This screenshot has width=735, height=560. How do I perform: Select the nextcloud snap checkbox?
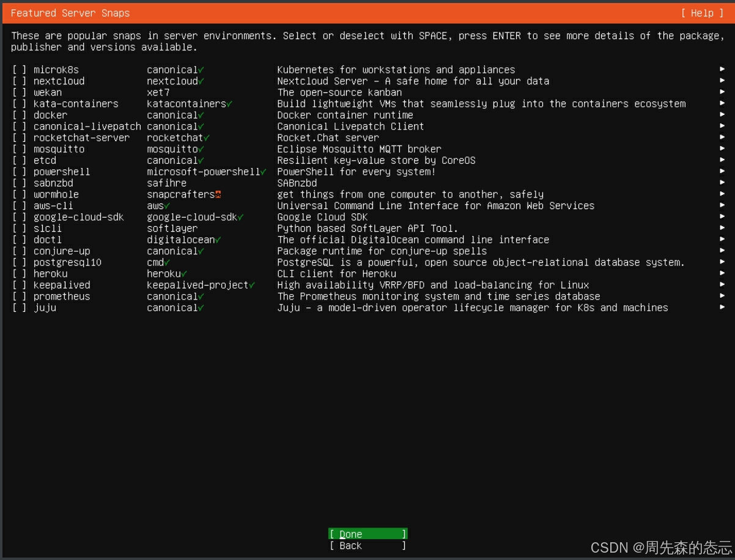20,81
